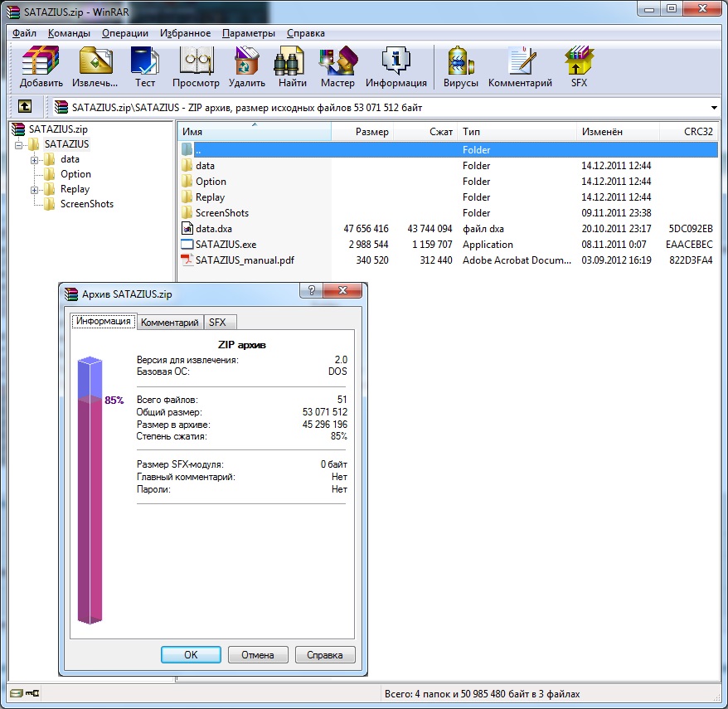728x709 pixels.
Task: Click the Справка button in dialog
Action: coord(325,654)
